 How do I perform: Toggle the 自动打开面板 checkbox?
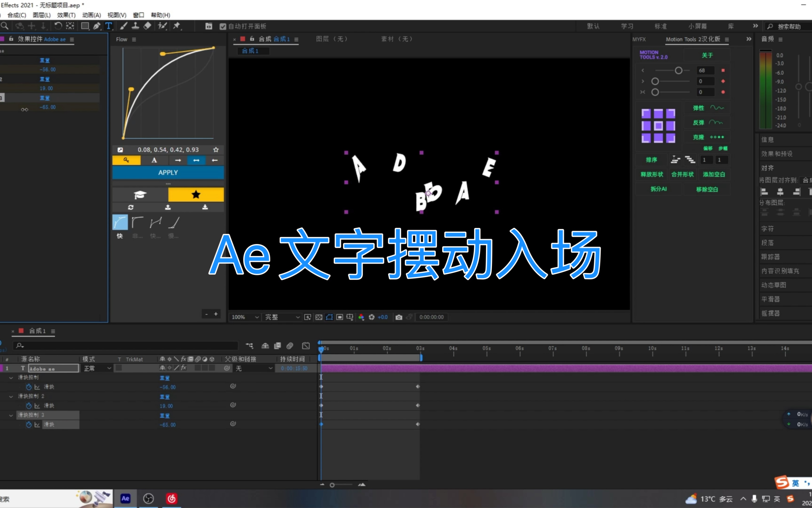[x=224, y=26]
